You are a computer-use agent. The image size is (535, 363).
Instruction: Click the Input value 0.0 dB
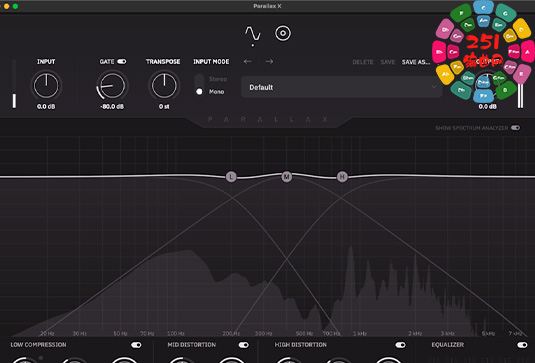point(46,107)
